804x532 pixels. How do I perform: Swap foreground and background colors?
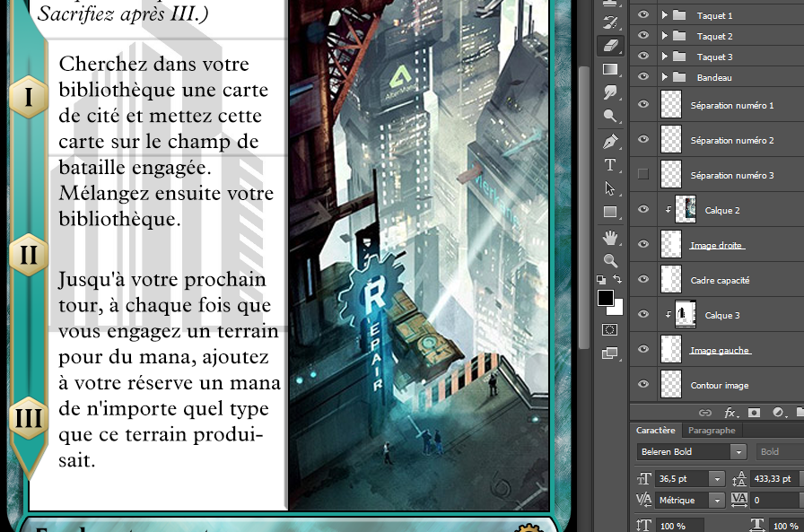617,279
